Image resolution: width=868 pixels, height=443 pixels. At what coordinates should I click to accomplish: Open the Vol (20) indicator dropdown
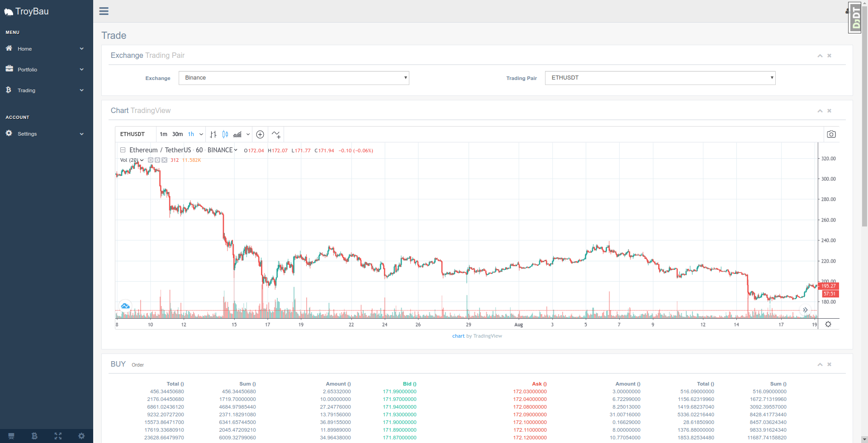[x=142, y=160]
